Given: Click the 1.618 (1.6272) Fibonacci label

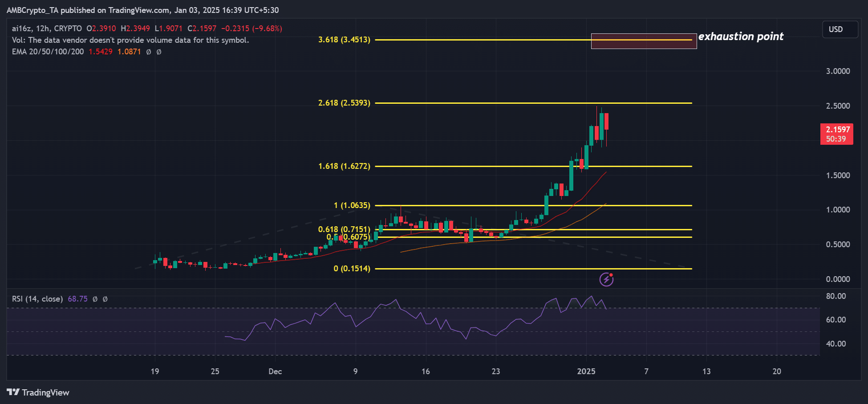Looking at the screenshot, I should (x=344, y=166).
